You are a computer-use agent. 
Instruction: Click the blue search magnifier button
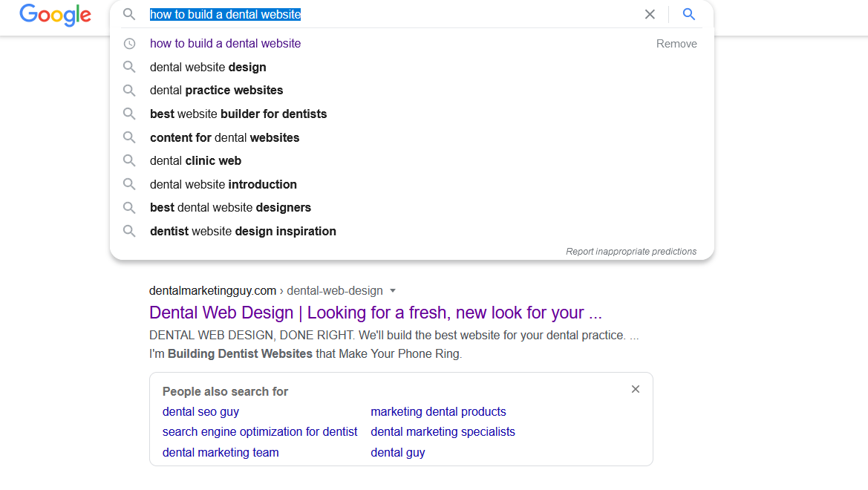pyautogui.click(x=689, y=14)
